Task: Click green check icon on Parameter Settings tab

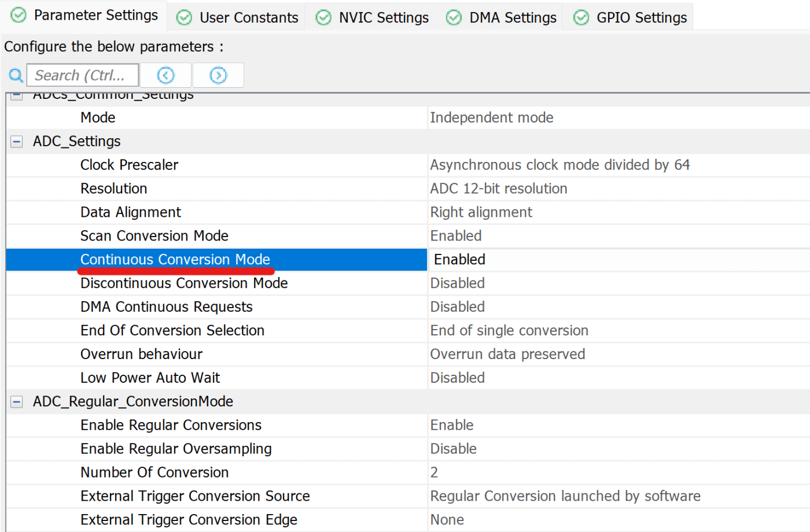Action: [x=17, y=16]
